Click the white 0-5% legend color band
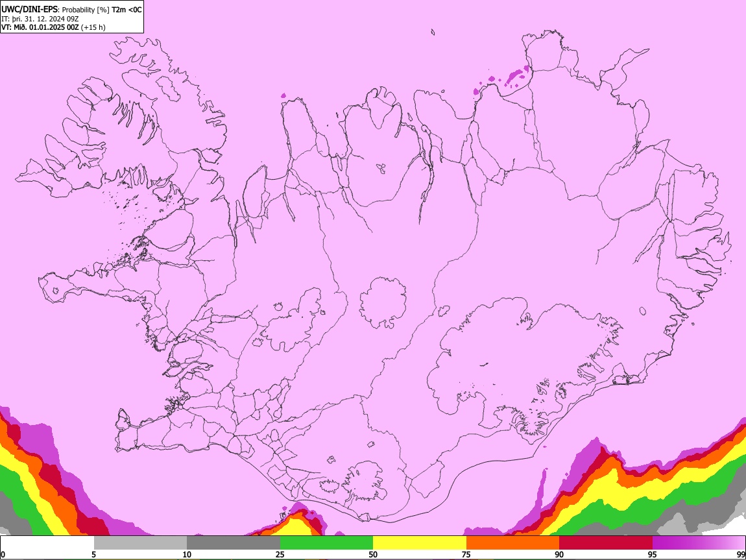Screen dimensions: 746x560 47,542
